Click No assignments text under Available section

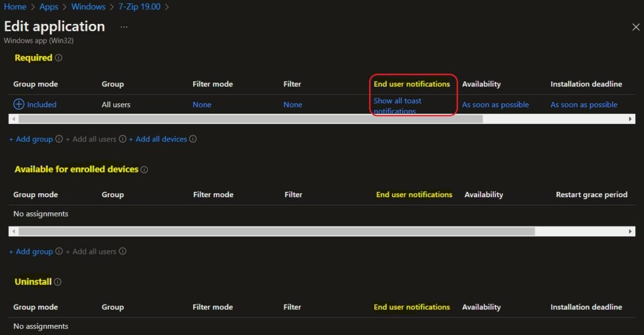pos(41,213)
